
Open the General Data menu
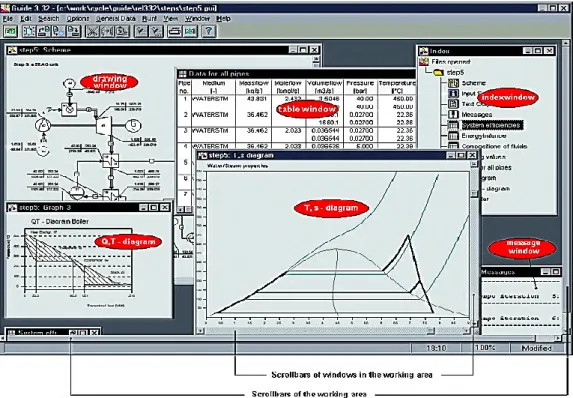(x=116, y=19)
